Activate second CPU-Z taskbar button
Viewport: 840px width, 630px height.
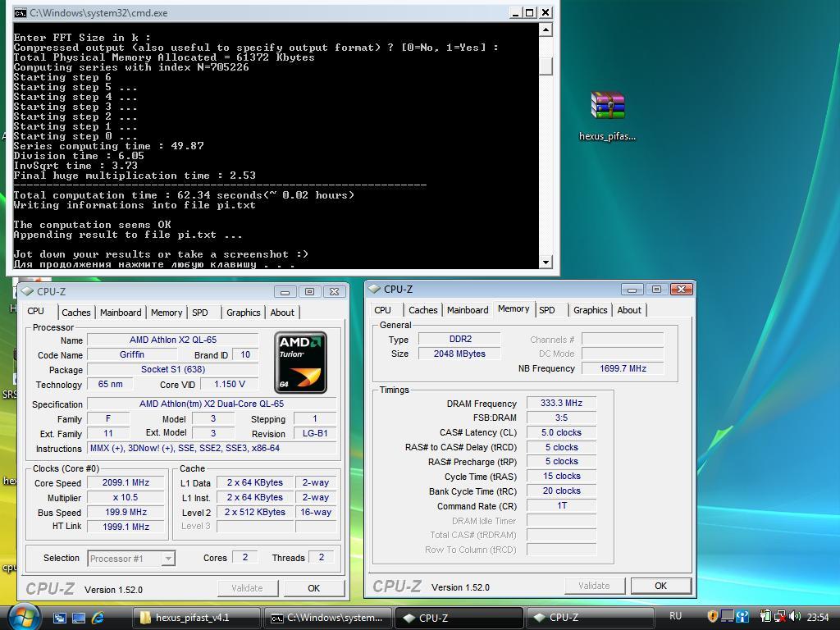click(589, 618)
